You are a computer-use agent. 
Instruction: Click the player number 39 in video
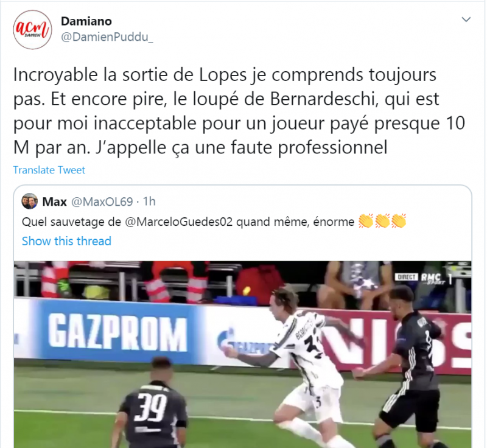click(150, 407)
